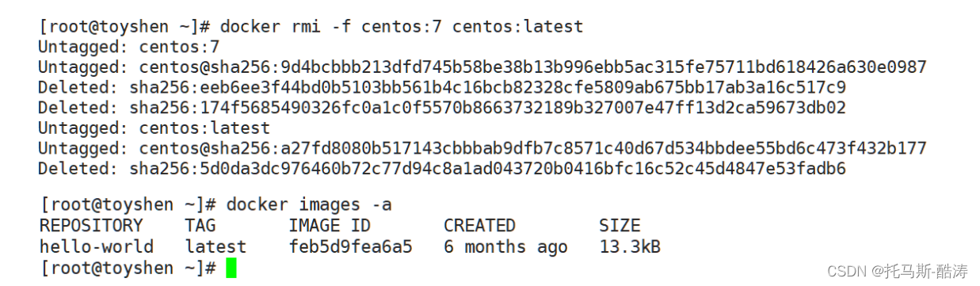Click the hello-world repository name
This screenshot has height=286, width=980.
pyautogui.click(x=96, y=246)
